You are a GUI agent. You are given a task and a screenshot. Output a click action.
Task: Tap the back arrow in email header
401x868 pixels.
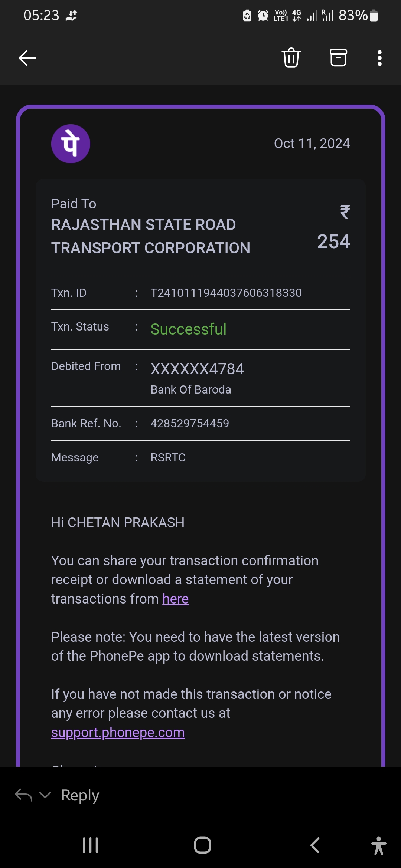coord(27,58)
